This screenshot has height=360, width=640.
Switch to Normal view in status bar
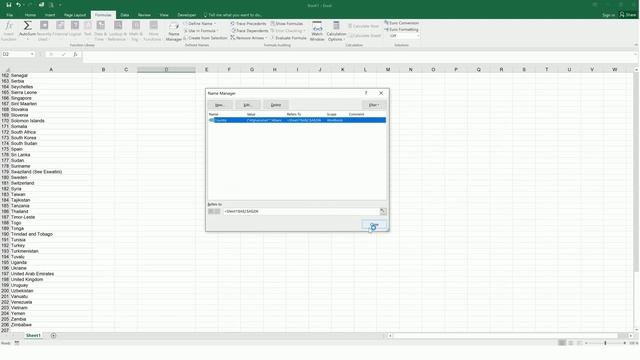[562, 343]
